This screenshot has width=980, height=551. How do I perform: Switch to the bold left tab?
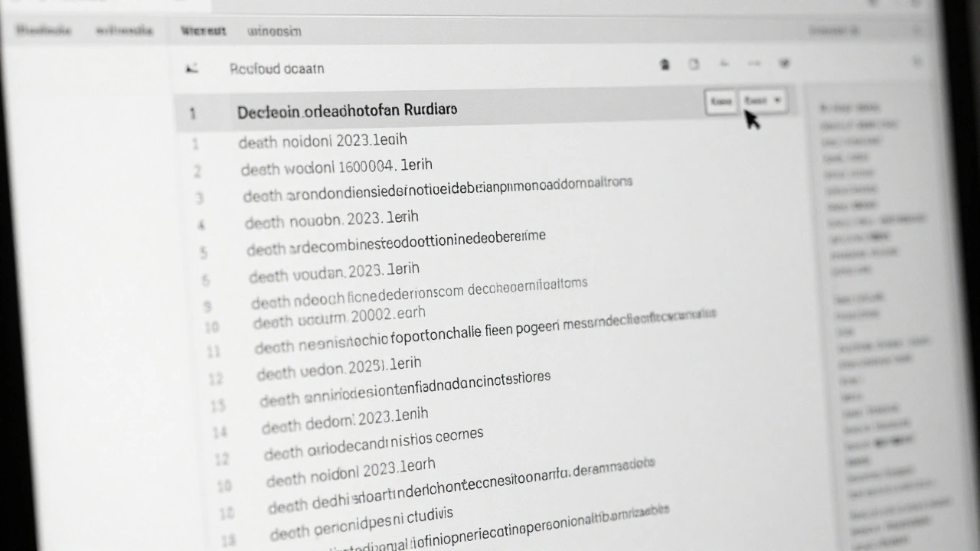pos(203,31)
